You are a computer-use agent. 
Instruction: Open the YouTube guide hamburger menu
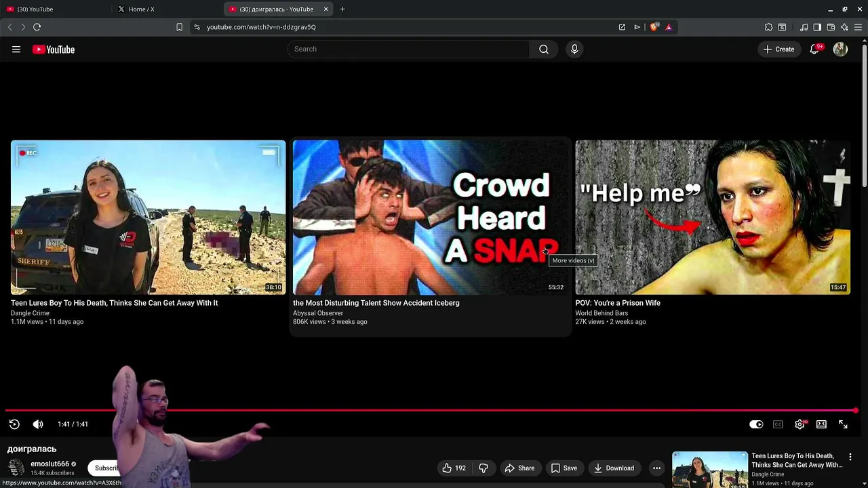16,49
